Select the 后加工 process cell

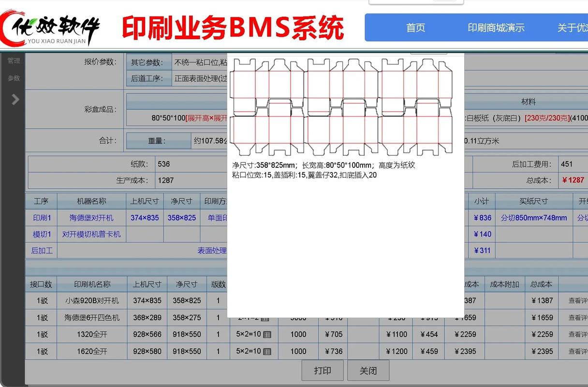pyautogui.click(x=42, y=251)
